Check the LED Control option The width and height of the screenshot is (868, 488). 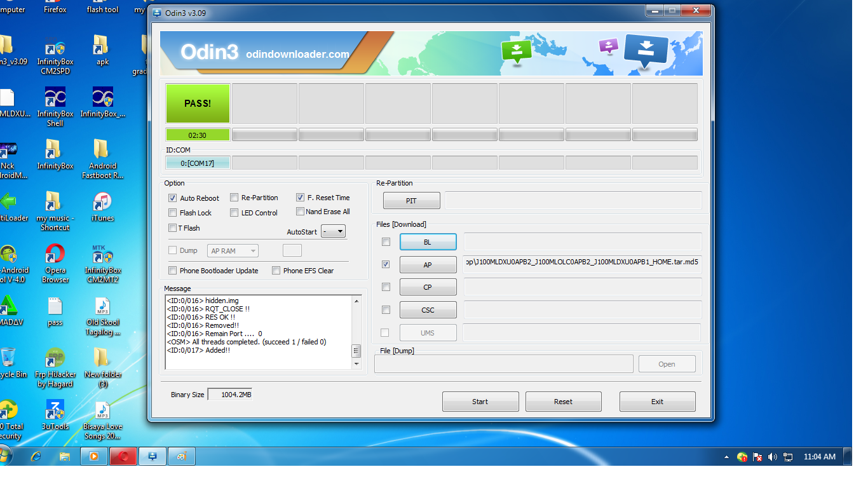point(234,213)
